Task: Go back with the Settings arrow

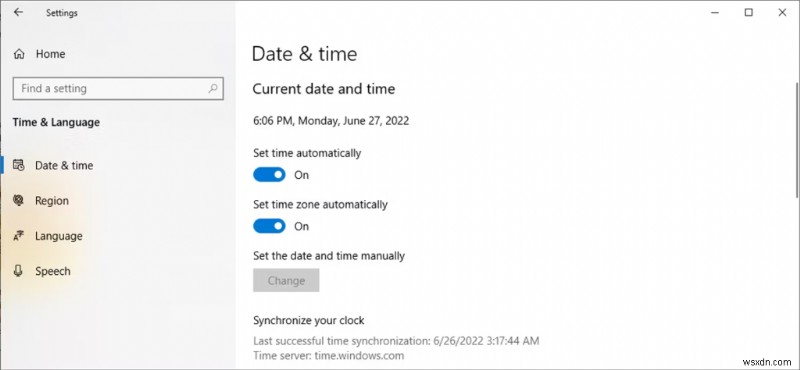Action: click(18, 12)
